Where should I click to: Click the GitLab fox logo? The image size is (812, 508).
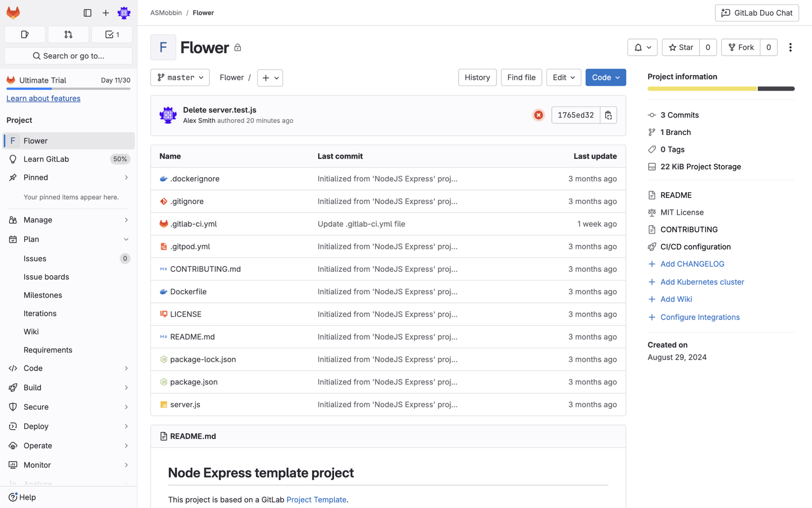13,13
